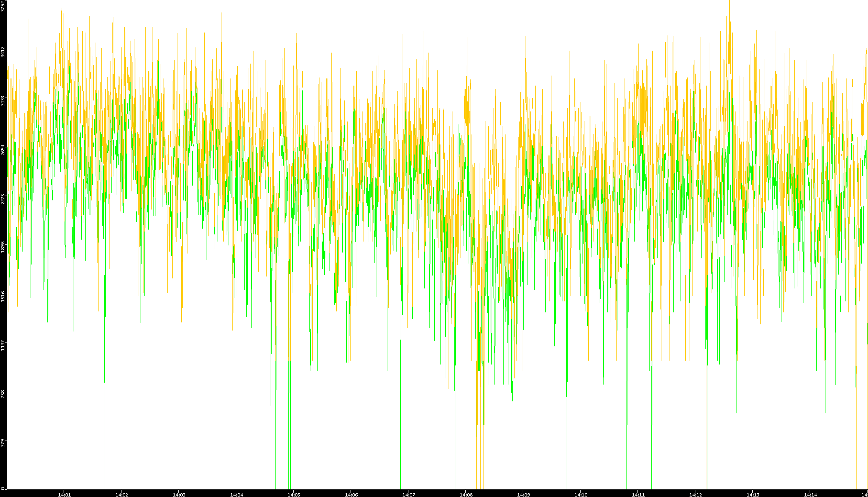Select the 3412 value axis label

click(3, 52)
